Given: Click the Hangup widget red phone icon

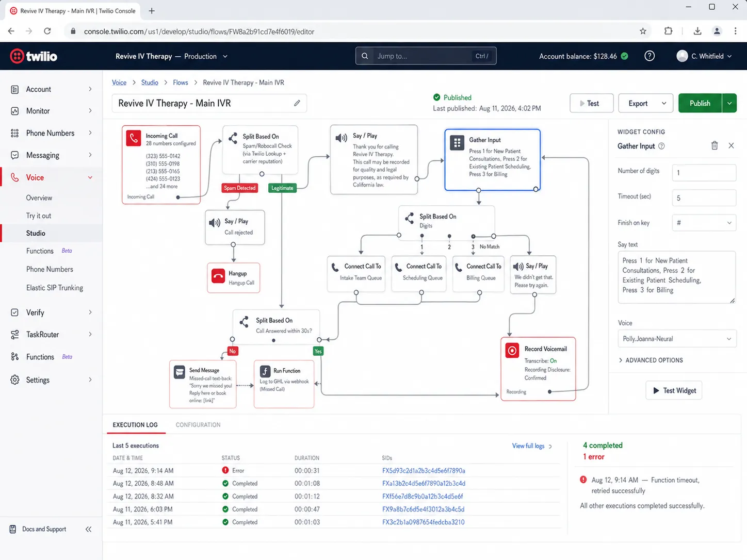Looking at the screenshot, I should coord(218,276).
